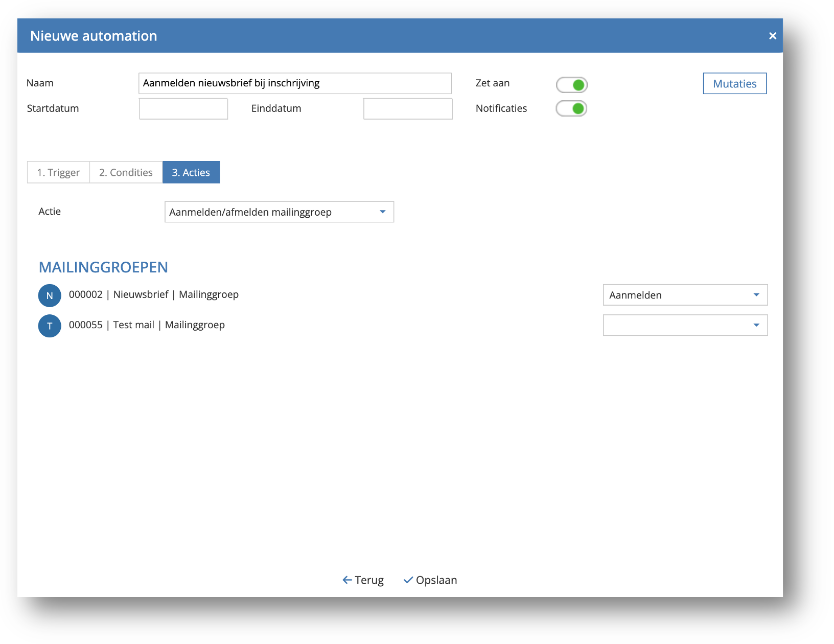Toggle the Notificaties switch
The width and height of the screenshot is (834, 644).
pos(571,108)
